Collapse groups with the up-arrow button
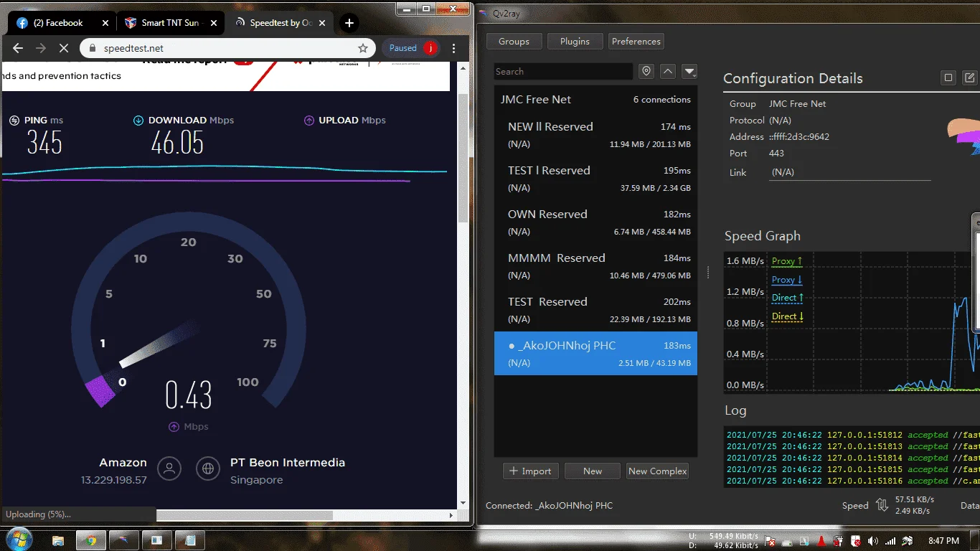The height and width of the screenshot is (551, 980). [x=668, y=71]
